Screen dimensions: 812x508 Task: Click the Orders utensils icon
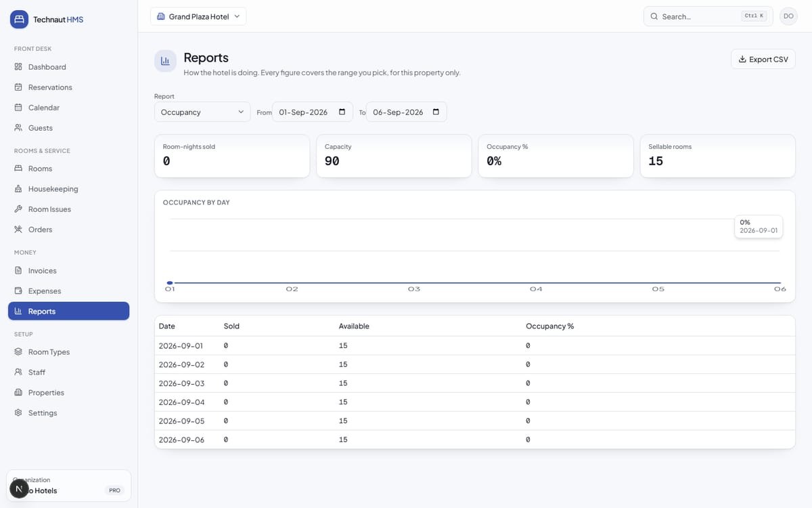[18, 230]
